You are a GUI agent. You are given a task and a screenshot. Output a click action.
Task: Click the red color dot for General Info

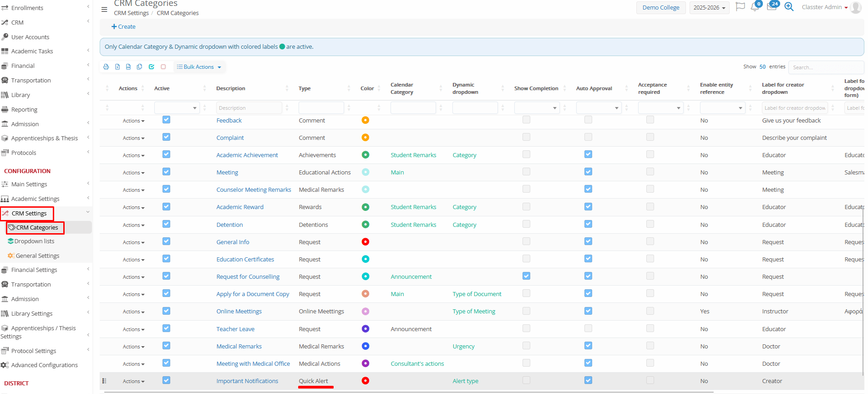coord(365,242)
